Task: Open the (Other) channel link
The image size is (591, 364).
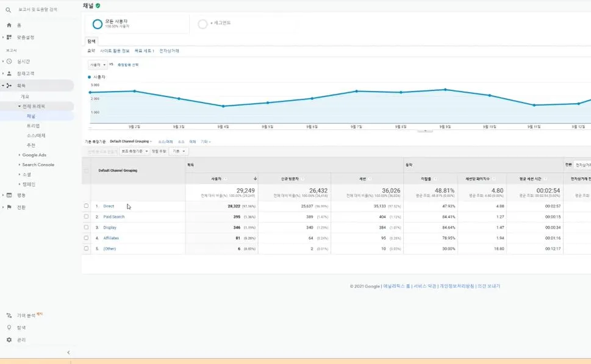Action: 110,249
